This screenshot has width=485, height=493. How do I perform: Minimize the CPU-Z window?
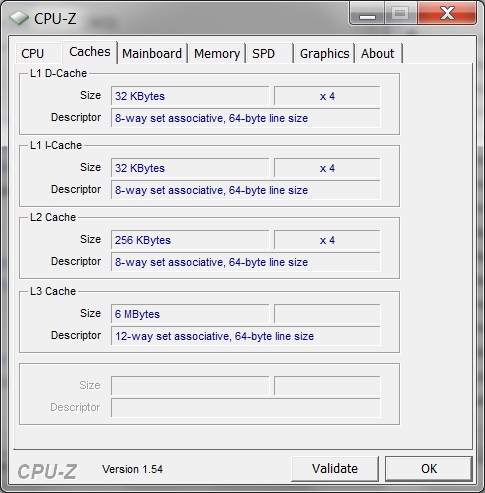(367, 13)
